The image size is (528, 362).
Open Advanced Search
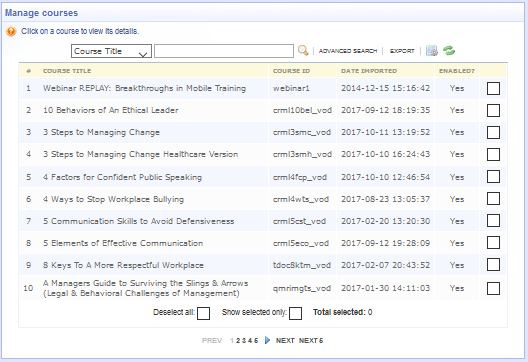click(x=348, y=51)
